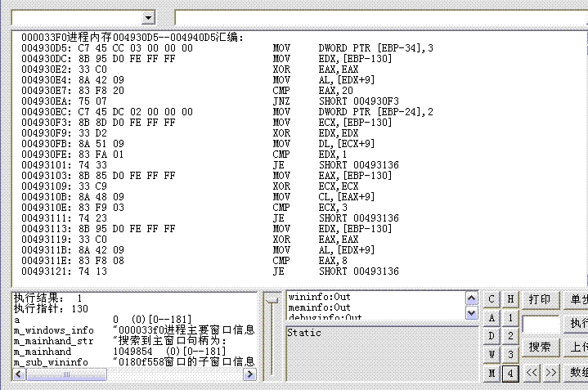Select numbered button 4
Viewport: 588px width, 390px height.
pyautogui.click(x=510, y=373)
